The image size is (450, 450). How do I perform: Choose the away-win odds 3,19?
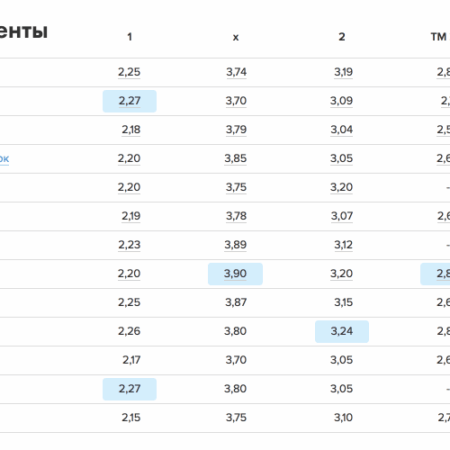tap(343, 72)
